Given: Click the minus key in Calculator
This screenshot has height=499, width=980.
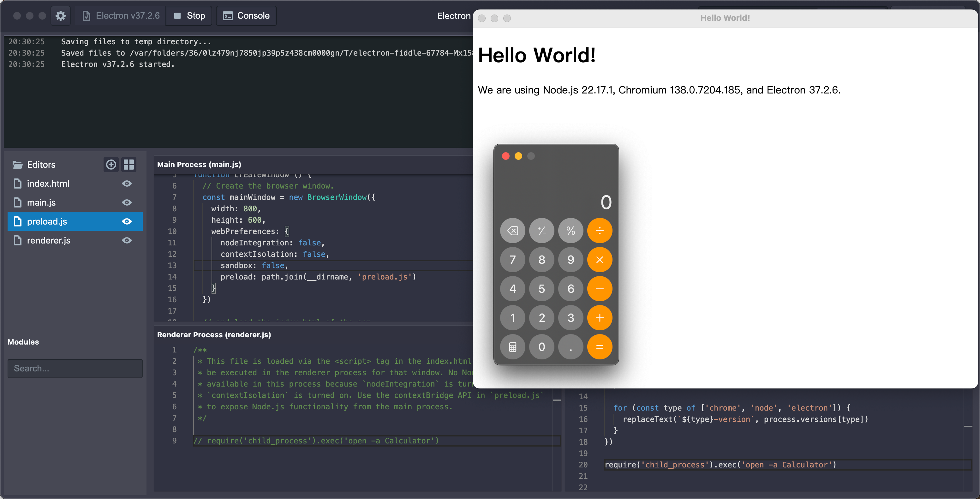Looking at the screenshot, I should (600, 289).
